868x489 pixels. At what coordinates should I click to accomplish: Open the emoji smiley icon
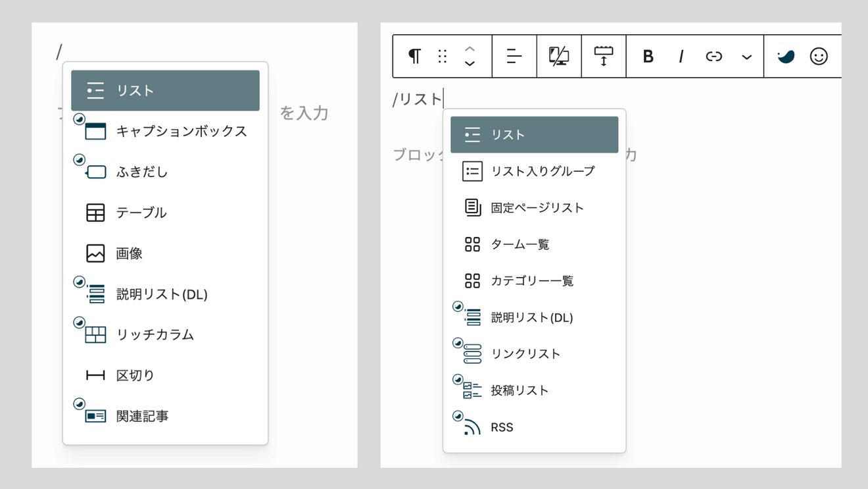pos(819,57)
